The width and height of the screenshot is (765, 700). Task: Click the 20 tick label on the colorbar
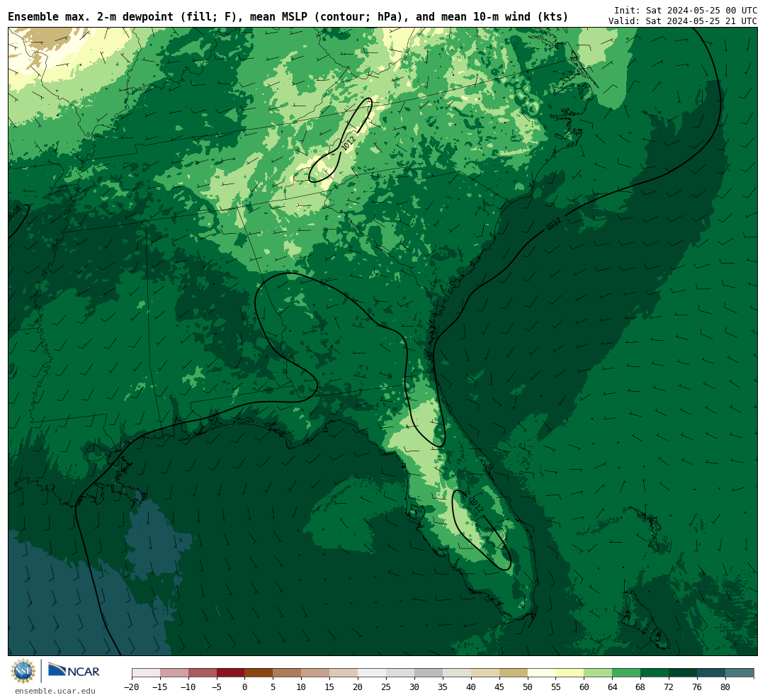[x=358, y=687]
